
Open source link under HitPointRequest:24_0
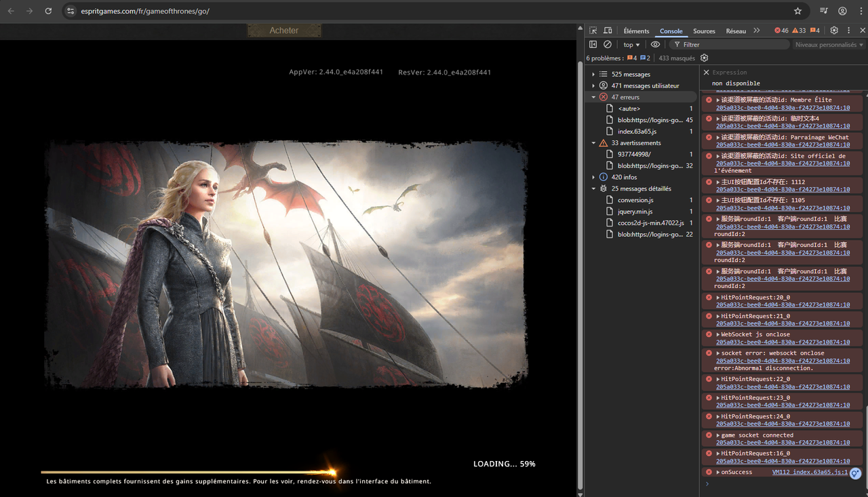(783, 424)
